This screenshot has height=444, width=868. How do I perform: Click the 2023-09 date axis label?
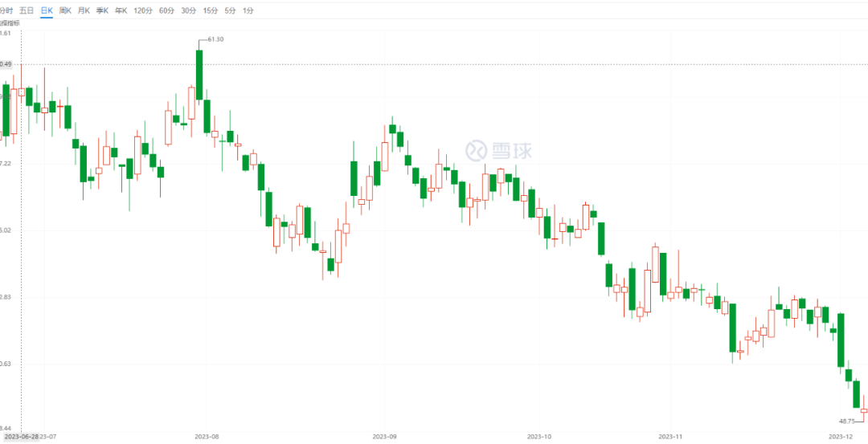(385, 437)
